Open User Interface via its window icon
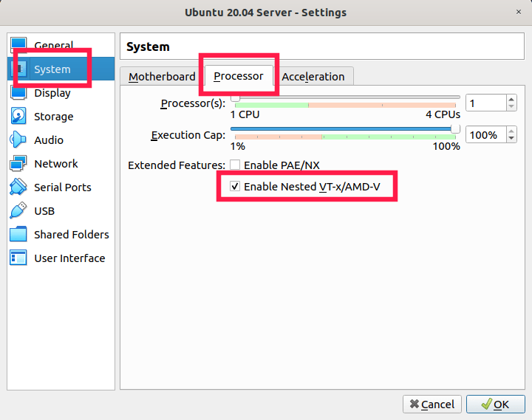This screenshot has height=420, width=532. coord(18,258)
